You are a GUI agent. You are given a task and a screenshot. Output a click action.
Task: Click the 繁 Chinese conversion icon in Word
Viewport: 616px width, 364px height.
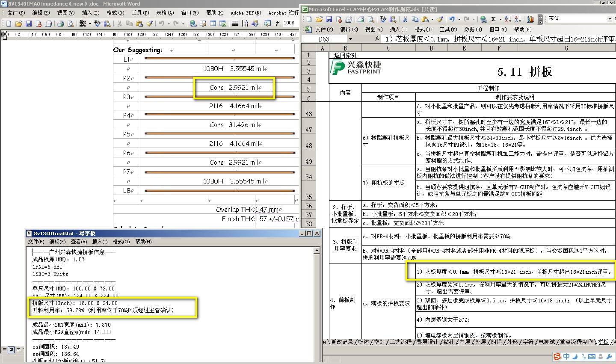point(83,24)
